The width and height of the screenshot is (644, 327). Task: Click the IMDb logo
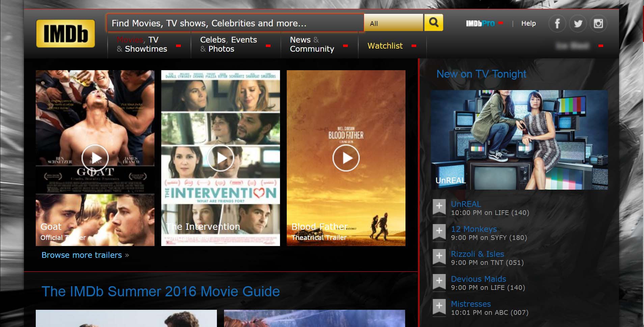tap(65, 33)
